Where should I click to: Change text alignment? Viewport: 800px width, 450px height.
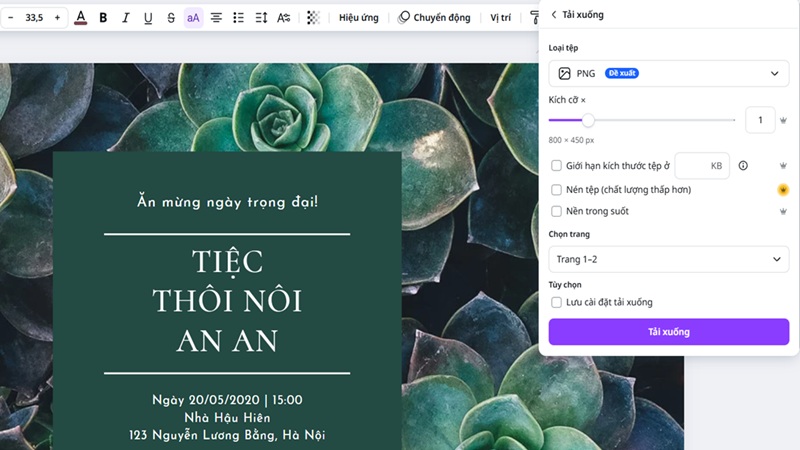point(216,18)
